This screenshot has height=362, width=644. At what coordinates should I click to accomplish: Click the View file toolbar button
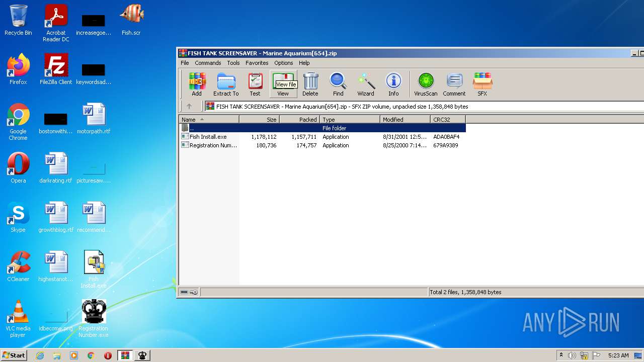pos(283,83)
